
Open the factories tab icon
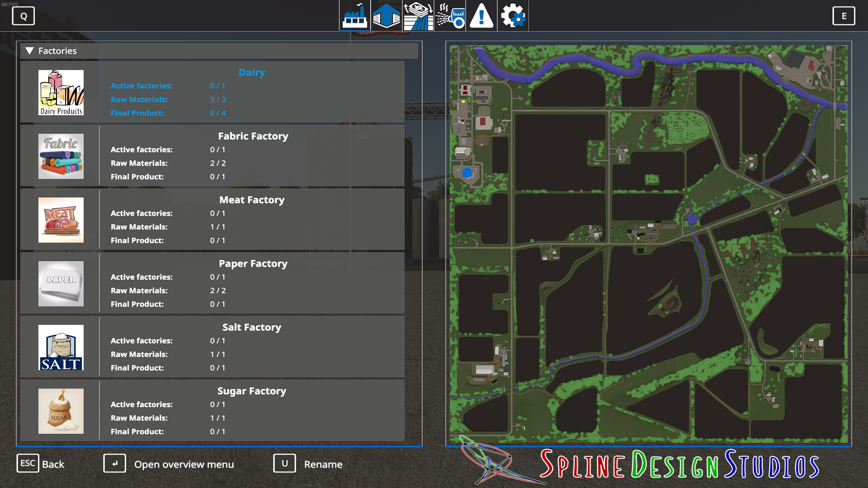click(355, 16)
